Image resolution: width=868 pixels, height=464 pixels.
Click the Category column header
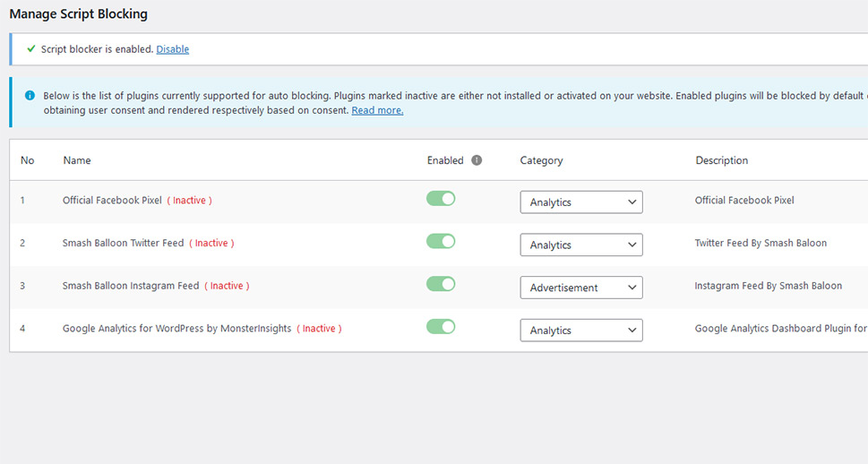tap(541, 160)
